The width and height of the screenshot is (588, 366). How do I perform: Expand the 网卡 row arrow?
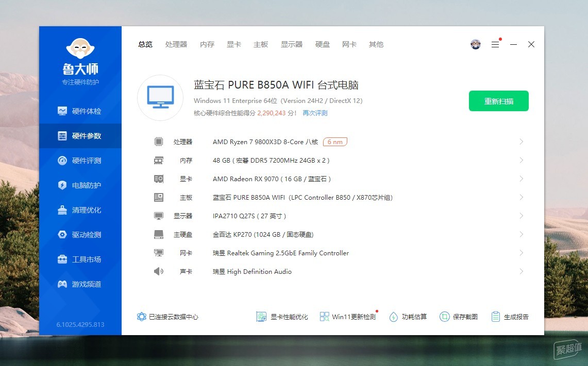click(521, 253)
